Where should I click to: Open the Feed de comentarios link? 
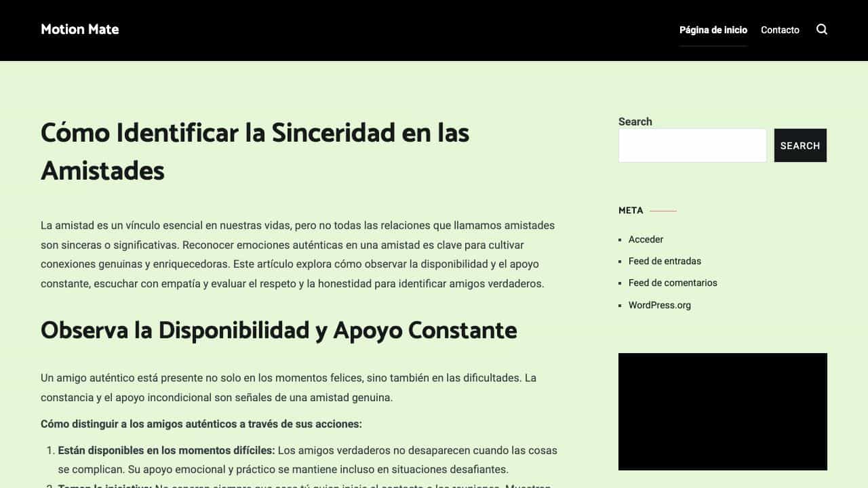click(x=673, y=283)
